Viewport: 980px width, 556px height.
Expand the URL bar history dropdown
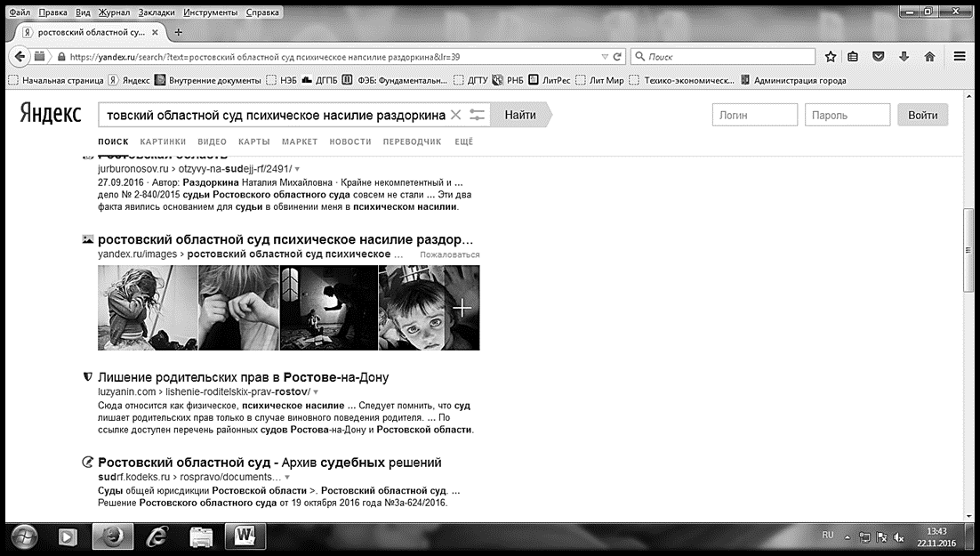click(605, 56)
